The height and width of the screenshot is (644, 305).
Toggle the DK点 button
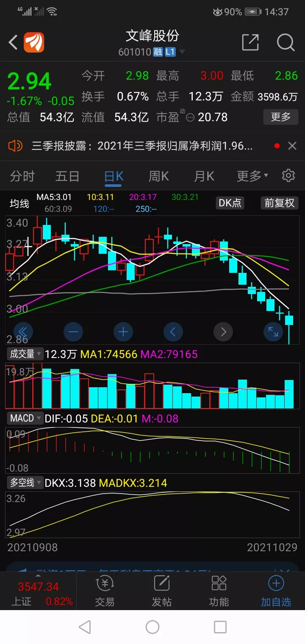230,203
